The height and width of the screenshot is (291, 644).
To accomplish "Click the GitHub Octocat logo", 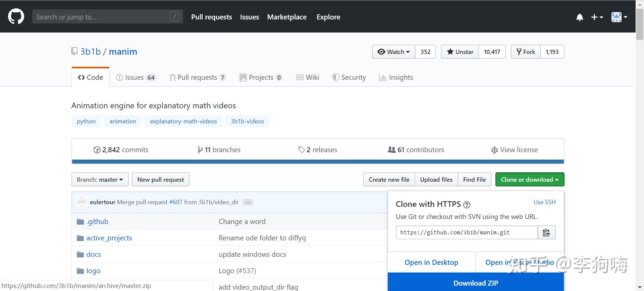I will [x=16, y=17].
